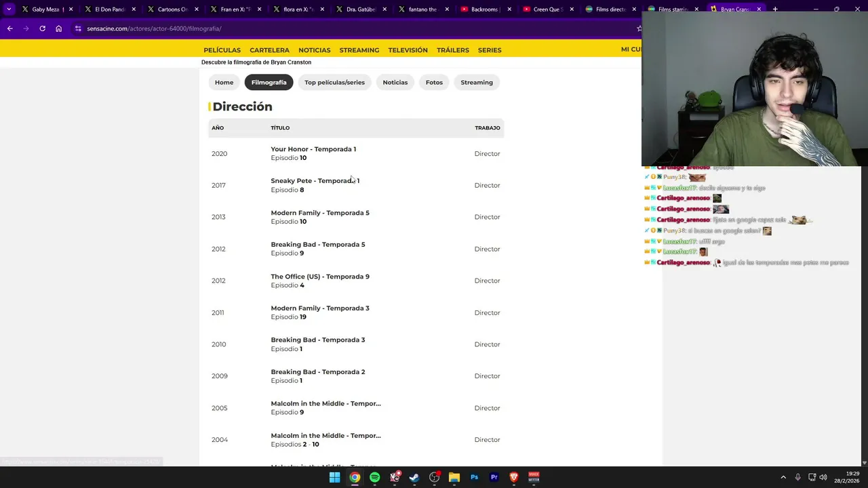Select the Fotos pill

[x=434, y=82]
